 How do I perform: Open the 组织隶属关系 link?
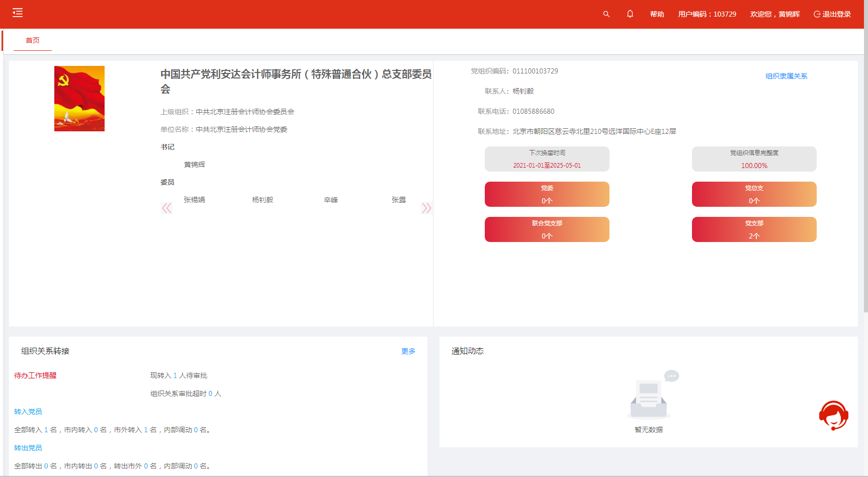tap(786, 76)
